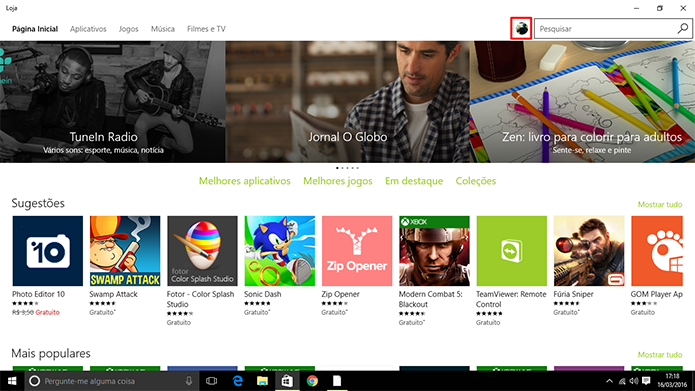Click the search magnifier icon
695x391 pixels.
[683, 29]
